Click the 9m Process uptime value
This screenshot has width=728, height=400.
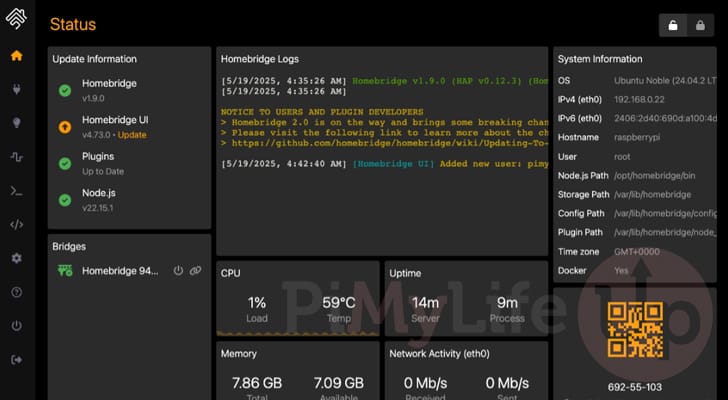[x=507, y=303]
